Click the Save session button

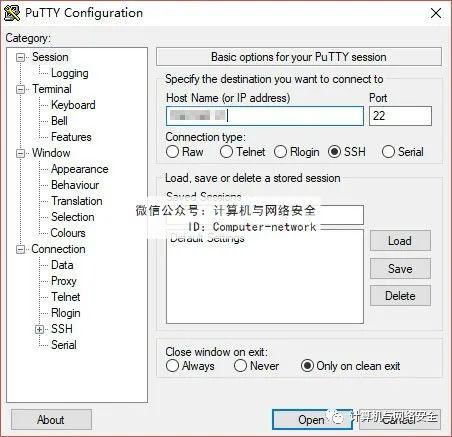coord(400,268)
